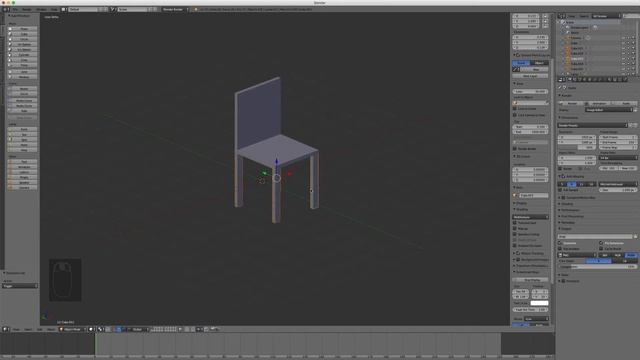Click the Render image button

(x=571, y=104)
